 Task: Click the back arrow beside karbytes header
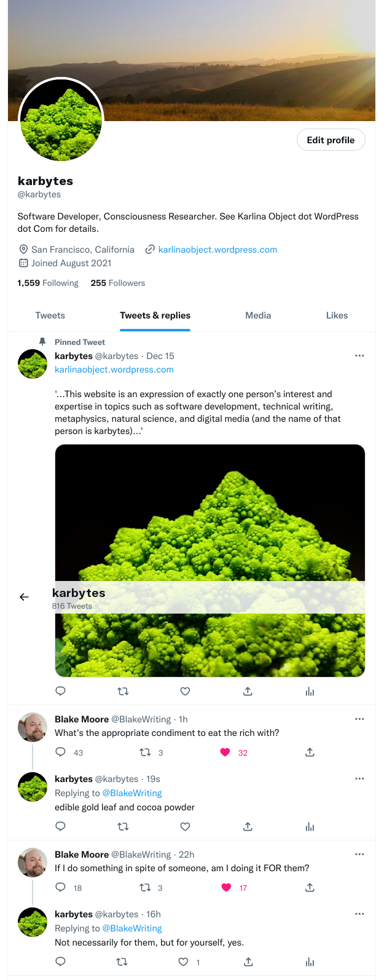coord(24,597)
